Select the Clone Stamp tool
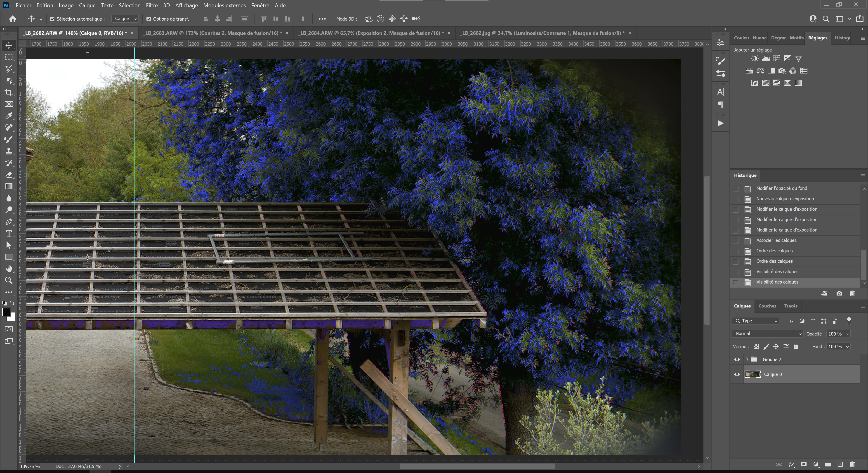The height and width of the screenshot is (473, 868). pos(9,151)
